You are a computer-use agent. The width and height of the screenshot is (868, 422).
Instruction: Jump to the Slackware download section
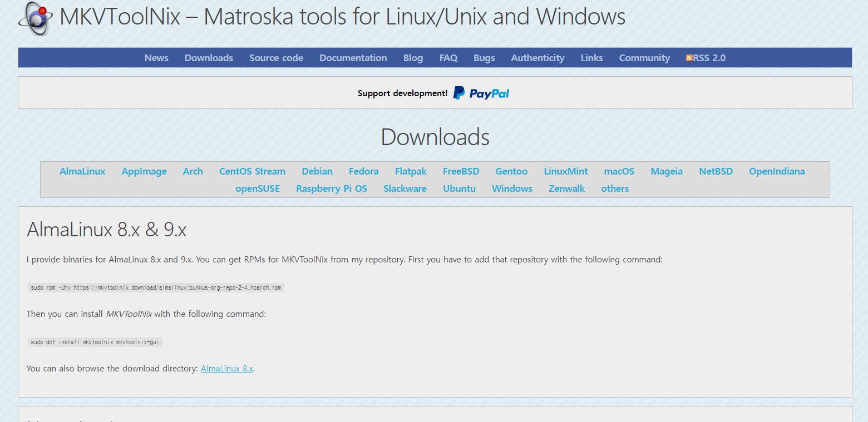[405, 188]
